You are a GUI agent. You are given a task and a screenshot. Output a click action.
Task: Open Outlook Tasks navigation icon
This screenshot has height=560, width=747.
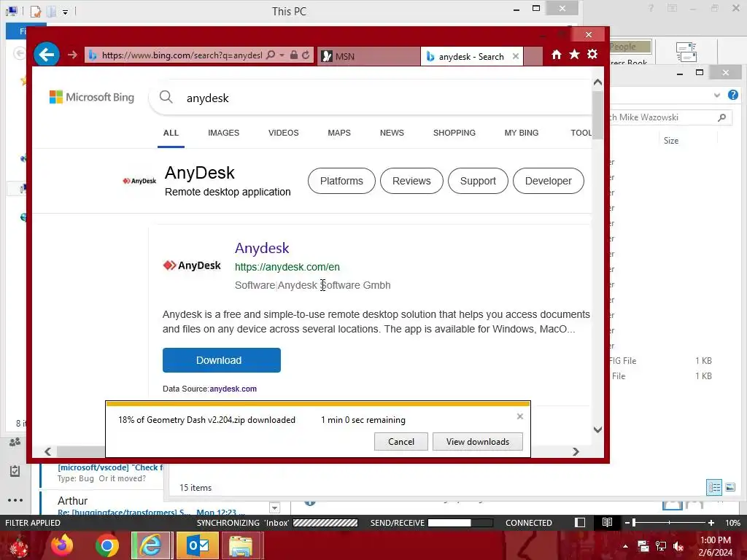click(x=15, y=471)
